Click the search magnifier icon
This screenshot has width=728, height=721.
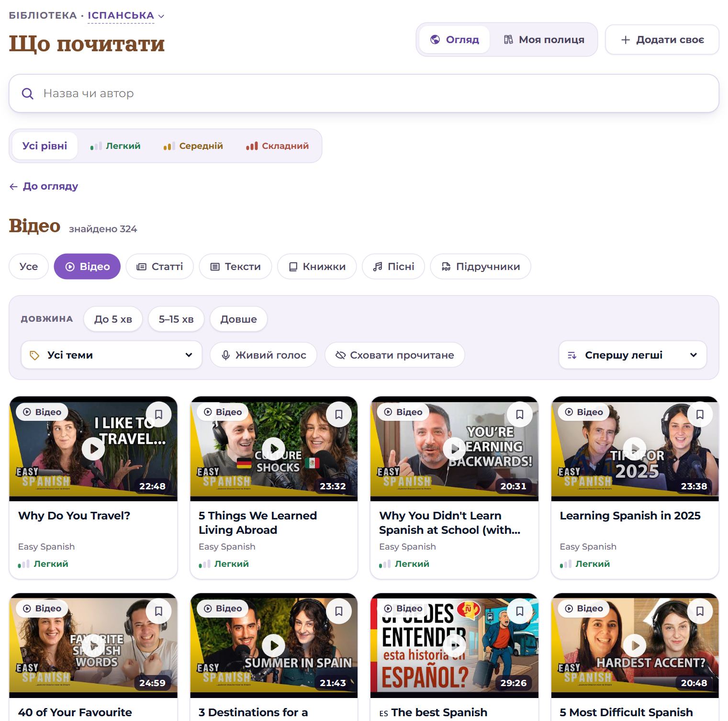(x=28, y=93)
